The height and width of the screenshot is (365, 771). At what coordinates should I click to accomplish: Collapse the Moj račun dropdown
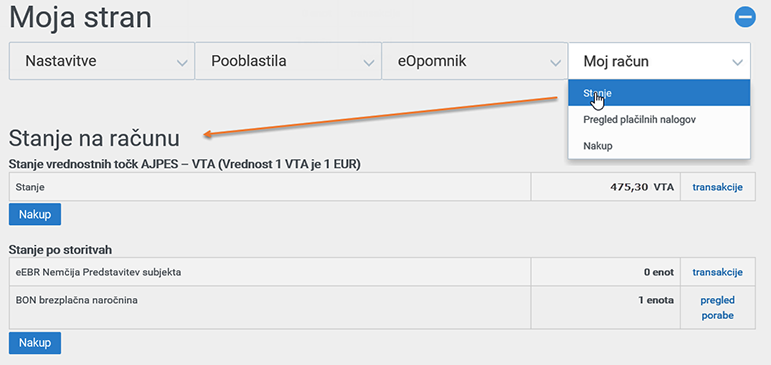coord(659,61)
